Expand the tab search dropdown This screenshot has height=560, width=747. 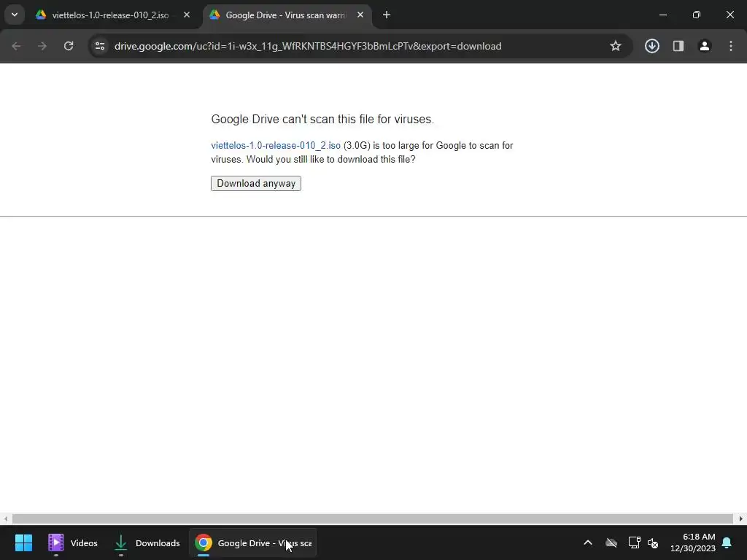click(15, 15)
